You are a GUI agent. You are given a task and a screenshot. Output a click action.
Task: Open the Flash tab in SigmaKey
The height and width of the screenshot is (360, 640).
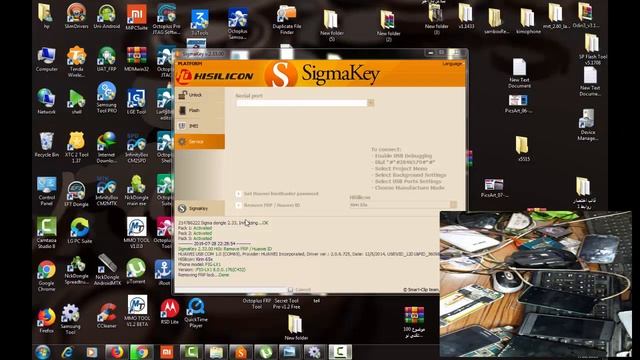pyautogui.click(x=200, y=110)
